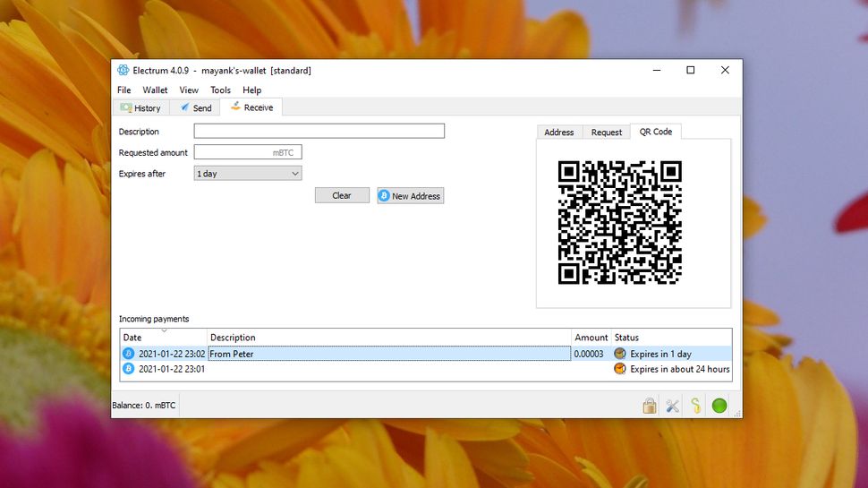
Task: Switch to the Request sub-tab
Action: 606,133
